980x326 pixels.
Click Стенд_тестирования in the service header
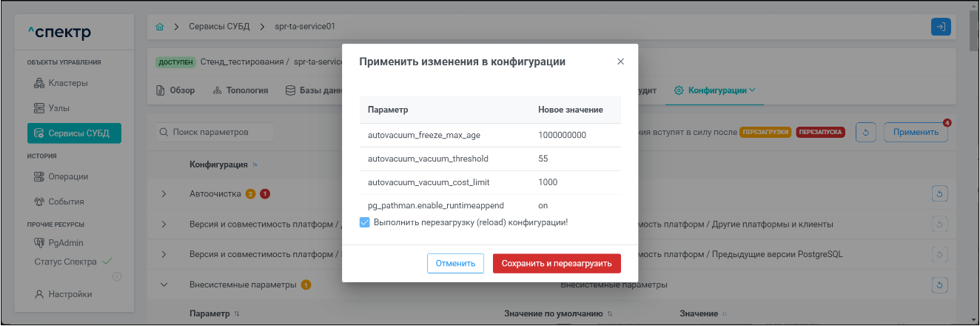click(242, 61)
